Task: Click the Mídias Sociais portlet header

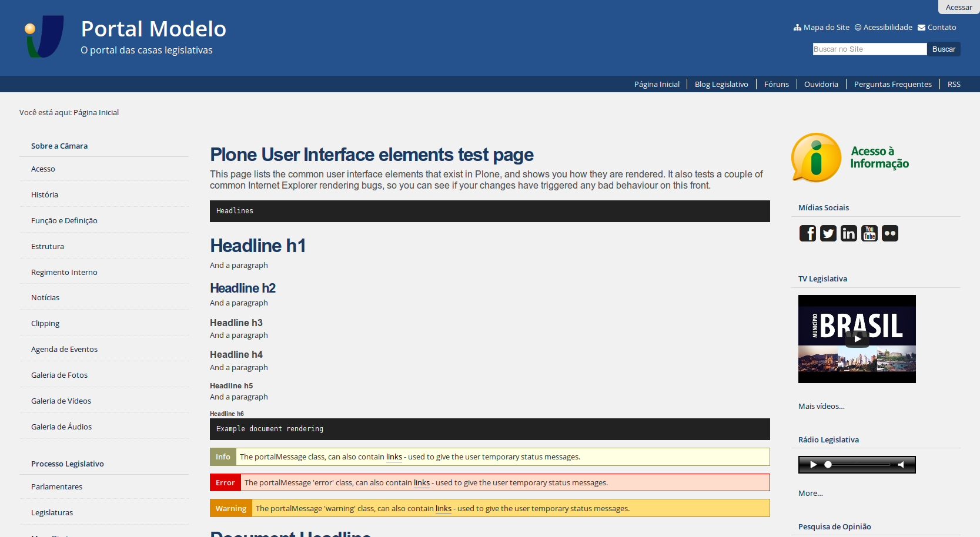Action: click(824, 207)
